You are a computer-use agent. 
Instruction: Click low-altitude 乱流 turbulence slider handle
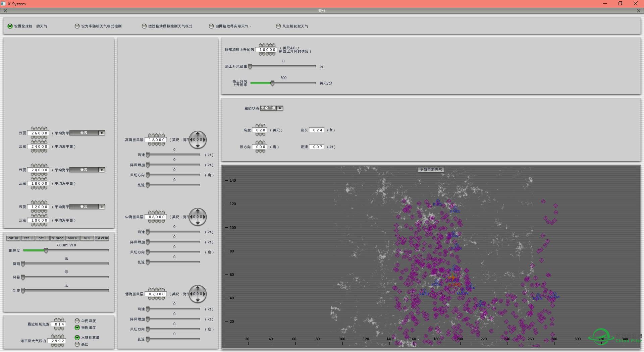click(148, 339)
